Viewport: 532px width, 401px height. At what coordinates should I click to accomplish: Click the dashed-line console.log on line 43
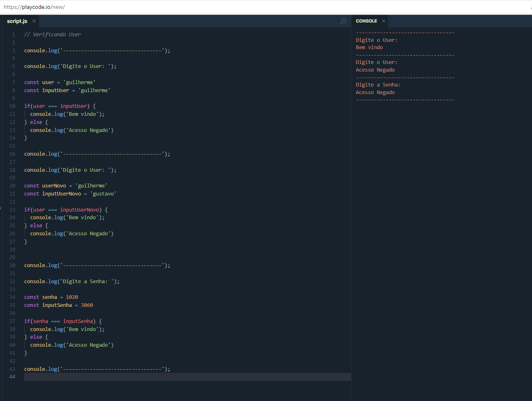pyautogui.click(x=97, y=369)
